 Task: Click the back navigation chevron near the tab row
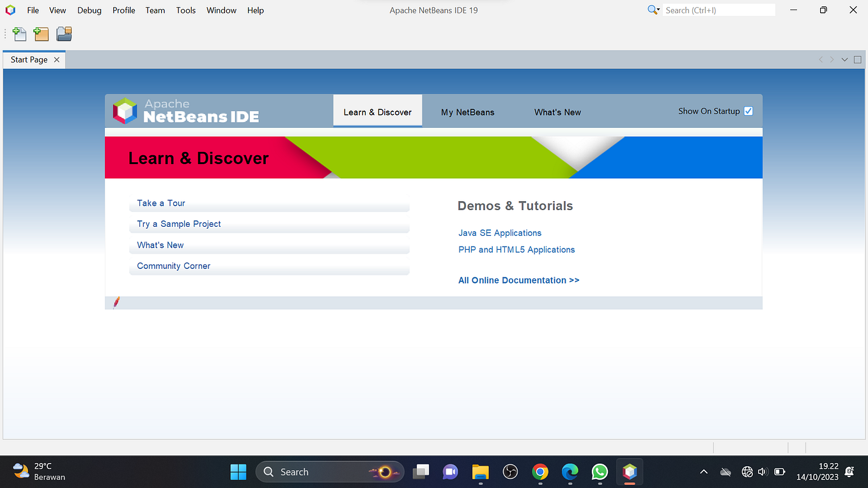click(x=821, y=59)
